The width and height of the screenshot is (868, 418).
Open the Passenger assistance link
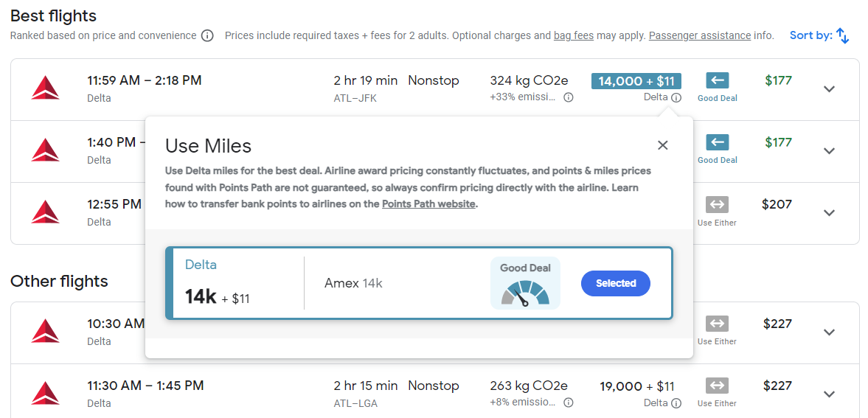699,35
